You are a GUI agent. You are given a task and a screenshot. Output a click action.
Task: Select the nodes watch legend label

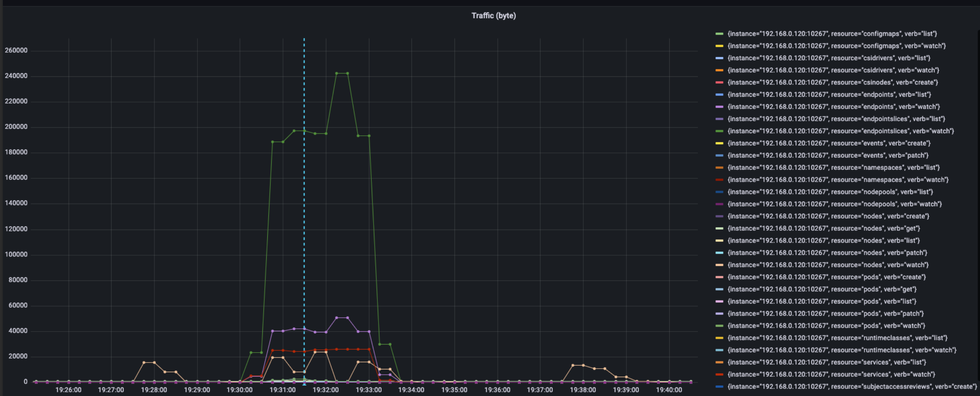click(828, 265)
